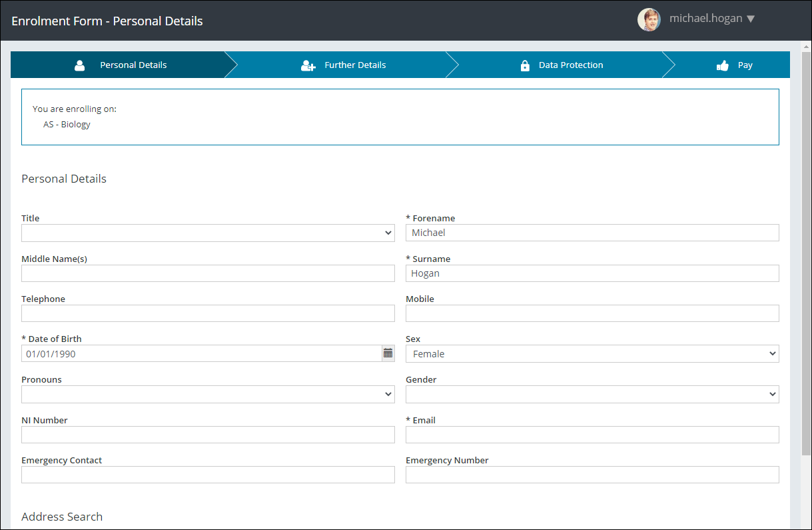Open the Date of Birth calendar picker
Screen dimensions: 812x530
point(388,353)
